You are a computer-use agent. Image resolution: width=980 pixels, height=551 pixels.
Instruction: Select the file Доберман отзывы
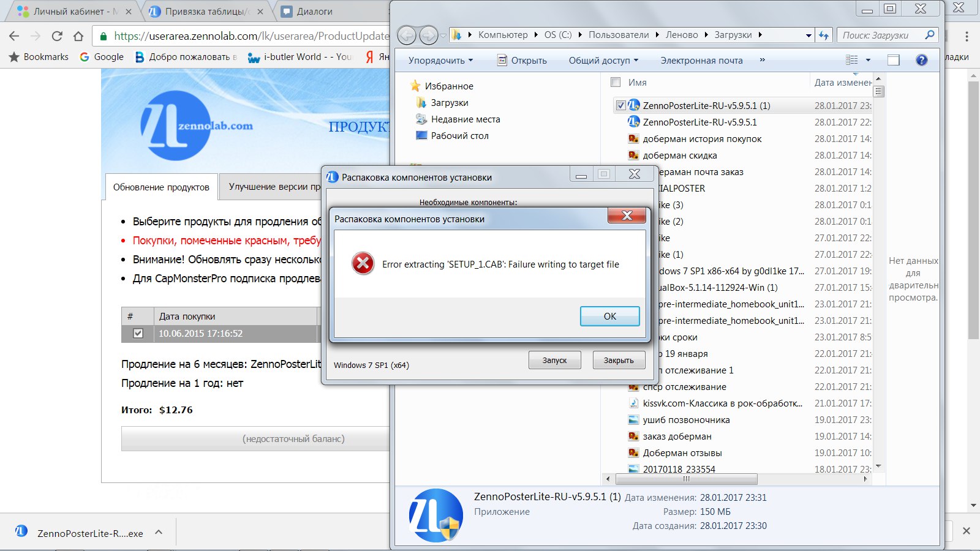tap(682, 452)
